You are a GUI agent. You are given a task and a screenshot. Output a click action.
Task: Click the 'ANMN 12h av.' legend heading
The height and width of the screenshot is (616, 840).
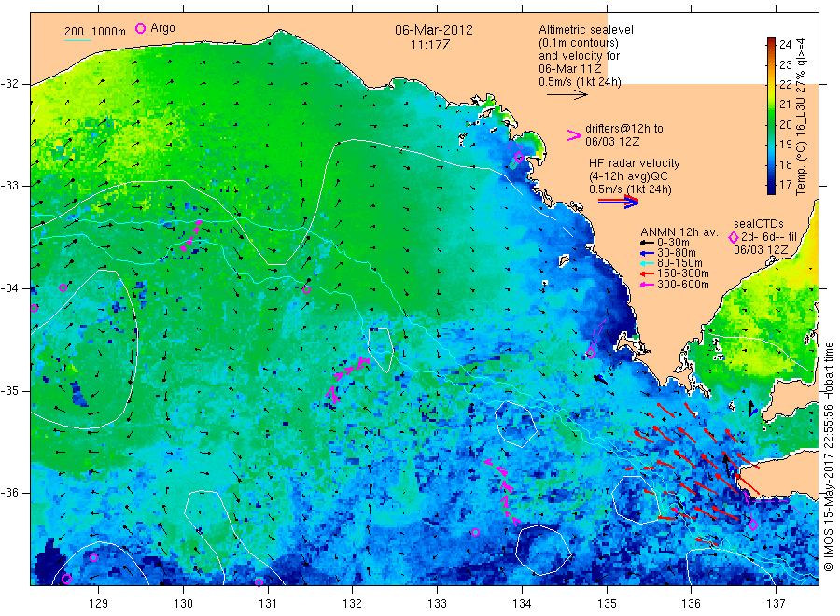(679, 232)
